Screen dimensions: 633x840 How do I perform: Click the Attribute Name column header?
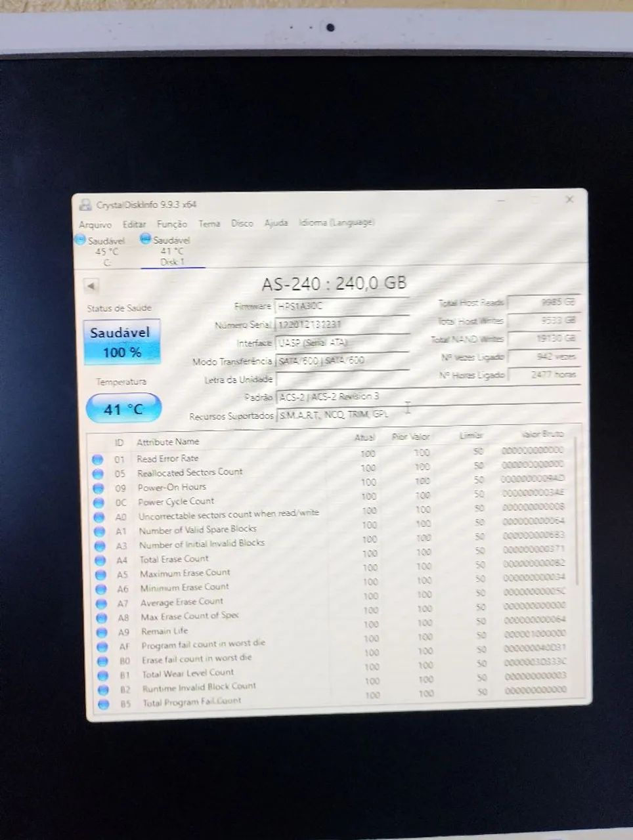(167, 442)
